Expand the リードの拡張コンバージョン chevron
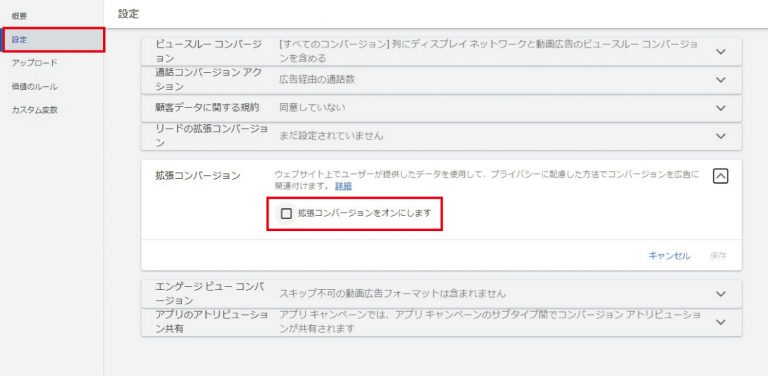The height and width of the screenshot is (376, 768). tap(720, 136)
